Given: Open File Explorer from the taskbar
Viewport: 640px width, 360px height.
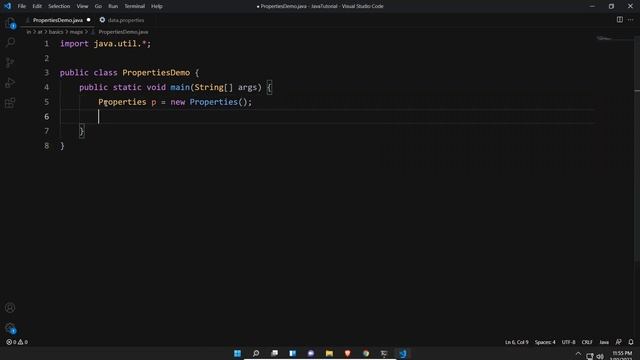Looking at the screenshot, I should [x=329, y=353].
